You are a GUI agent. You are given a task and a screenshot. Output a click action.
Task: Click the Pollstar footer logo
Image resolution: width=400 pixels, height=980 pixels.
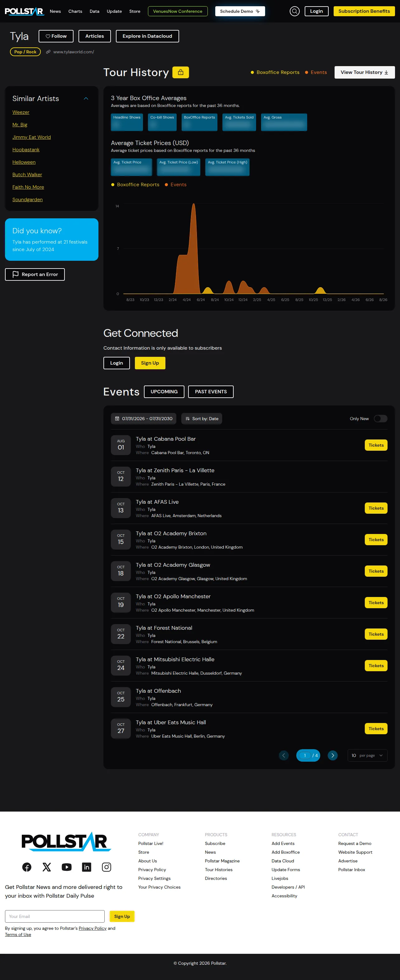pyautogui.click(x=66, y=842)
